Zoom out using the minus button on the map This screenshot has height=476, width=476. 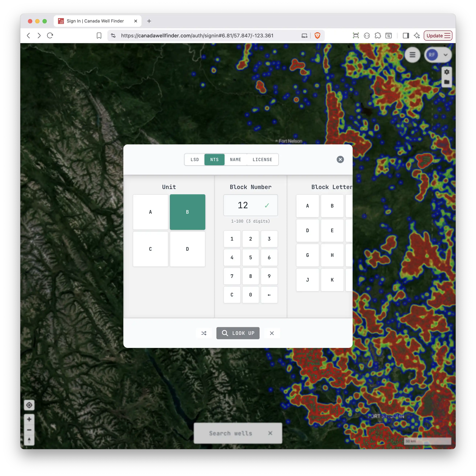(x=29, y=430)
